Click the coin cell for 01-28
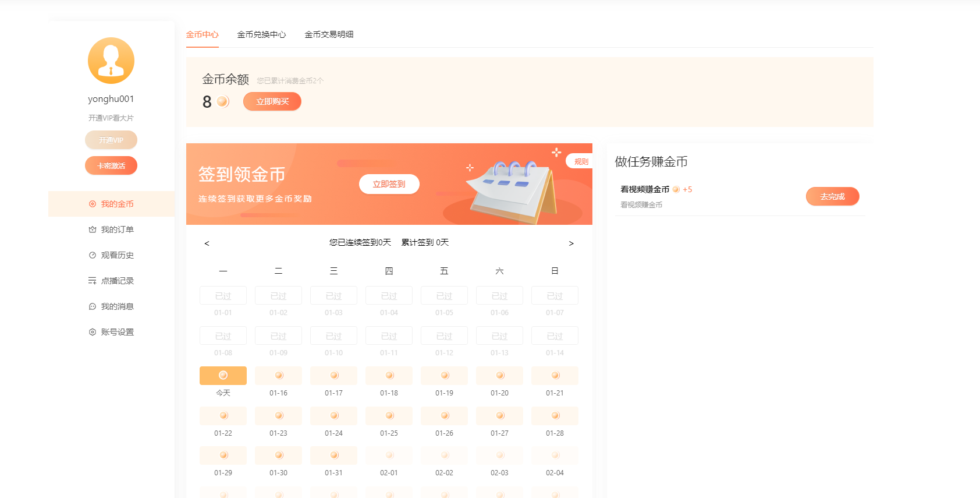The image size is (980, 498). pyautogui.click(x=555, y=416)
